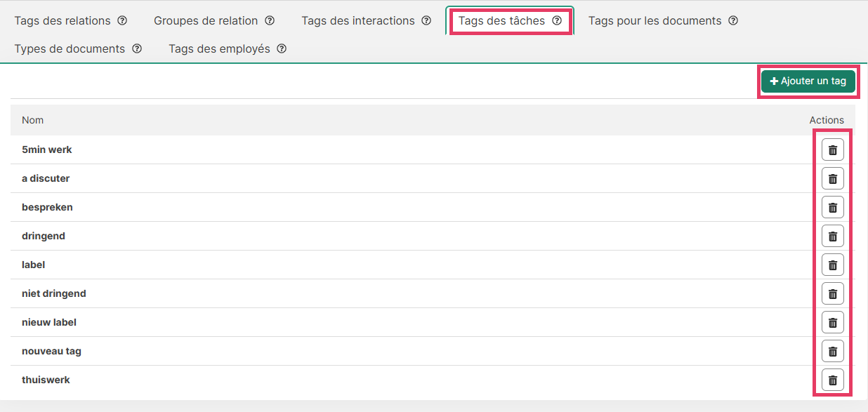This screenshot has width=868, height=412.
Task: Delete the '5min werk' tag
Action: (832, 149)
